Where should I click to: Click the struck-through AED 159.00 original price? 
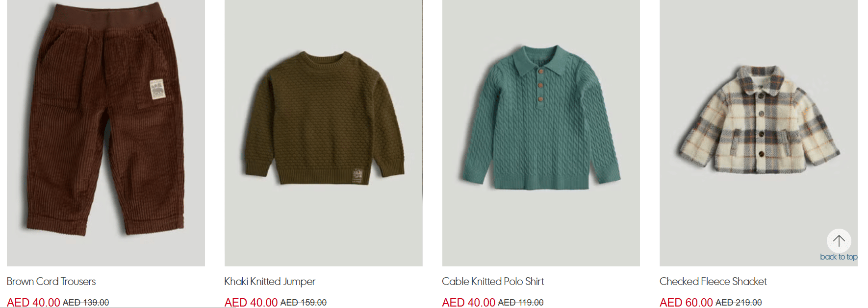304,303
